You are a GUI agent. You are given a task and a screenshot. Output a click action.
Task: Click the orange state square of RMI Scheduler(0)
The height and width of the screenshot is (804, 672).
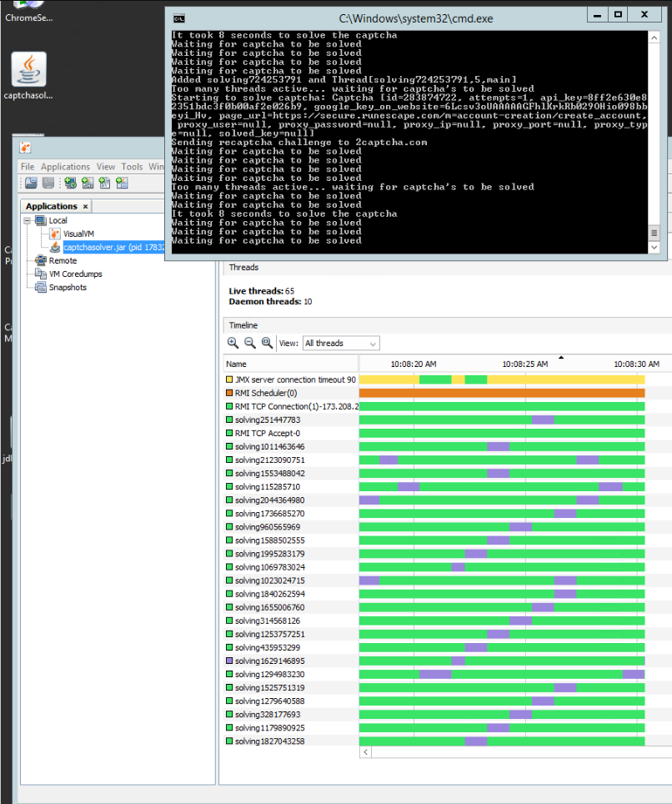(x=229, y=393)
